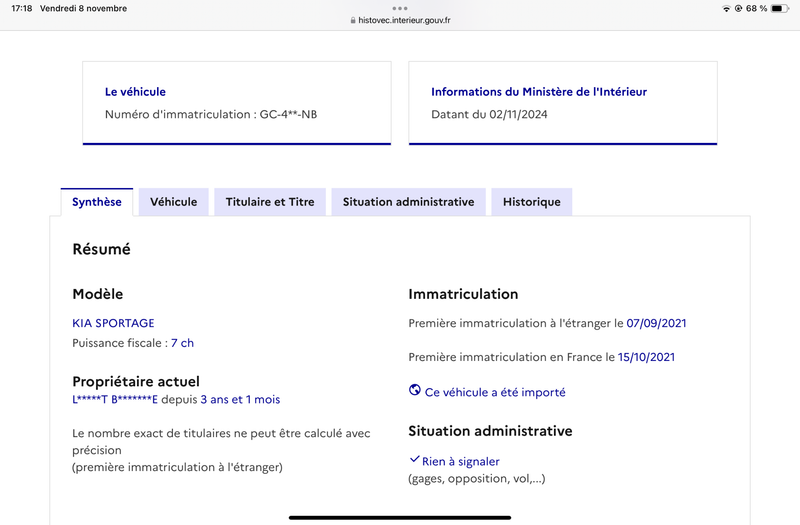Screen dimensions: 800x525
Task: Select registration number GC-4**-NB
Action: 288,114
